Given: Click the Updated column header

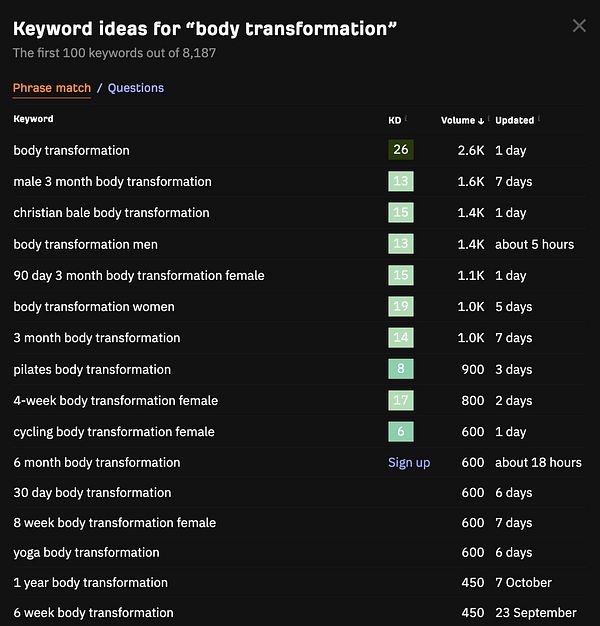Looking at the screenshot, I should pyautogui.click(x=515, y=120).
